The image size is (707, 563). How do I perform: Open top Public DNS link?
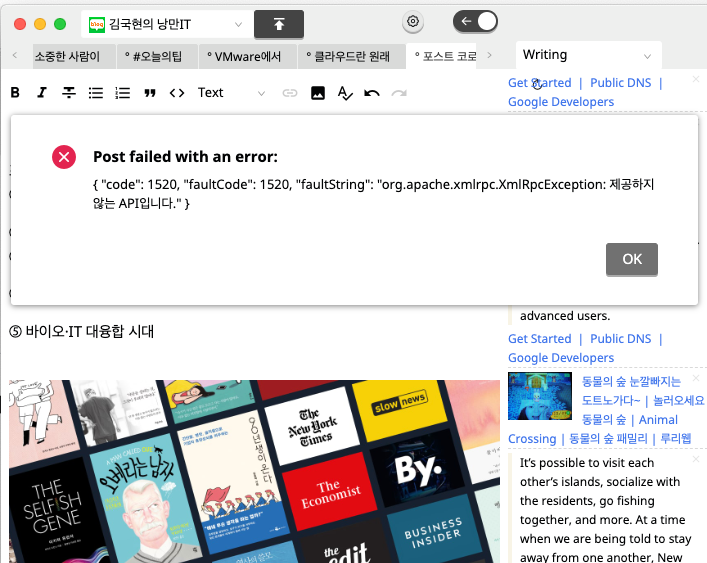point(620,83)
